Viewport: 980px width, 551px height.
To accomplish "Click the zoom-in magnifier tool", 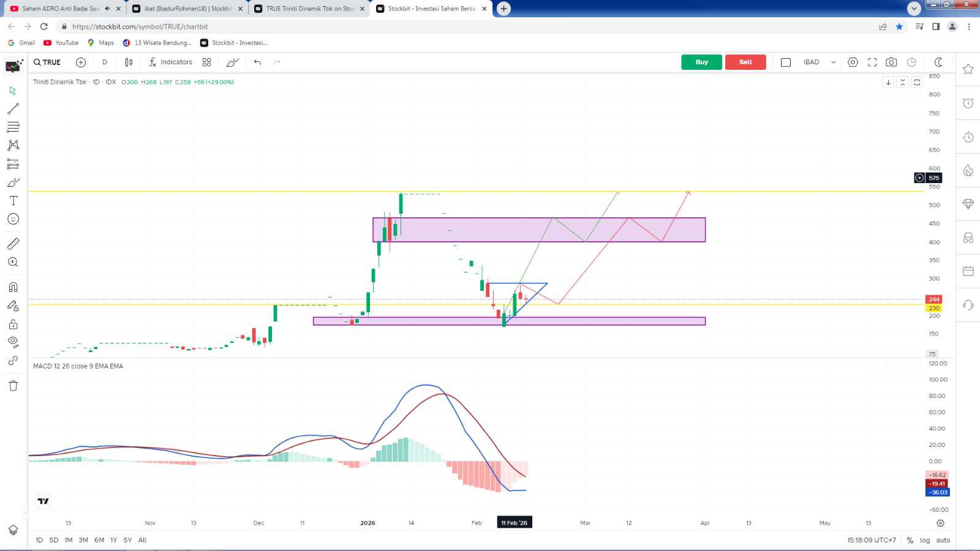I will coord(13,262).
